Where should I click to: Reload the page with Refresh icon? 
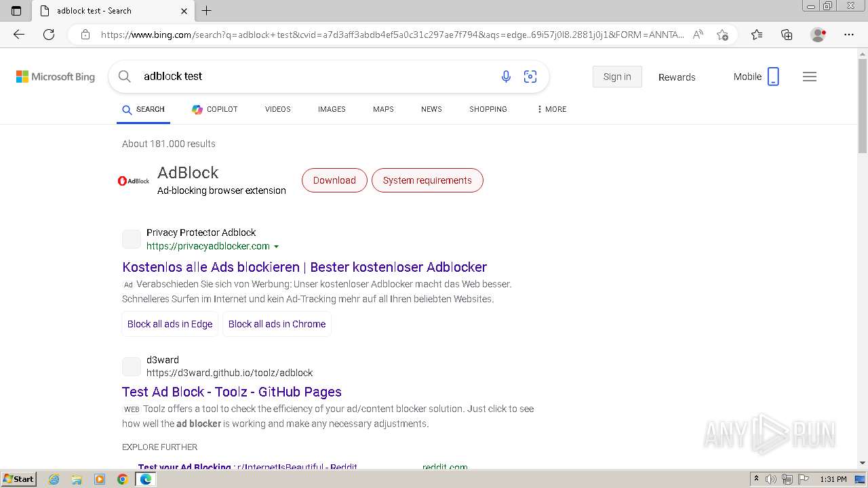[49, 35]
